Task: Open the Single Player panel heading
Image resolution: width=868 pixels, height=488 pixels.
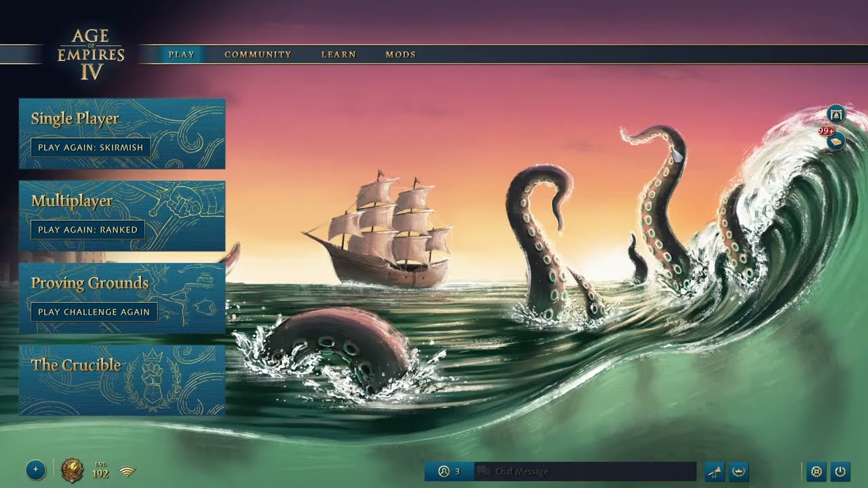Action: coord(75,119)
